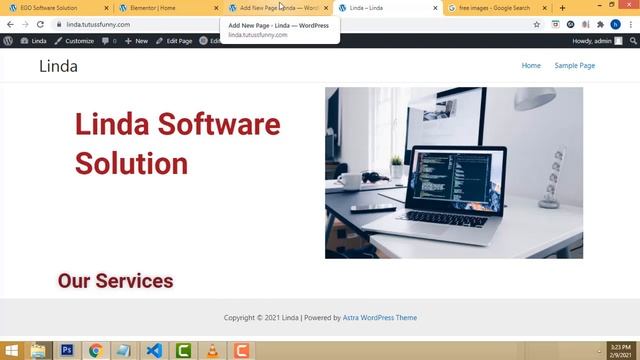The width and height of the screenshot is (640, 360).
Task: Open the Chrome three-dot menu
Action: click(631, 24)
